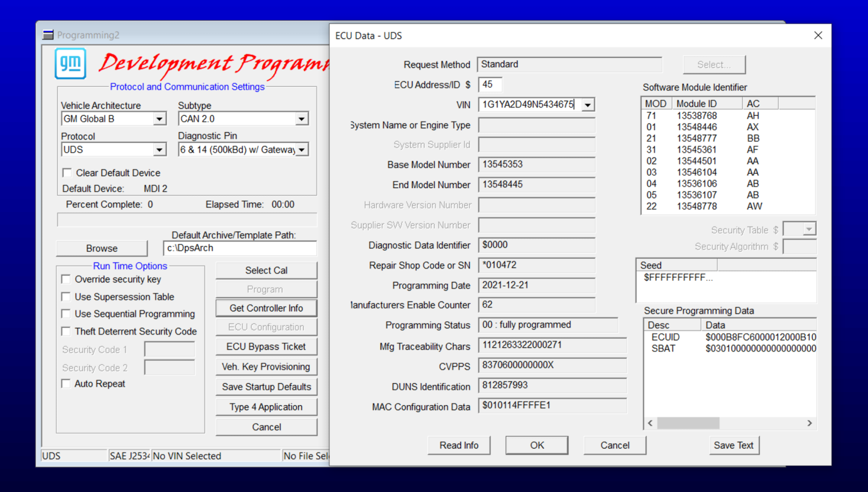Click the Programming Status field
The width and height of the screenshot is (868, 492).
pos(548,325)
